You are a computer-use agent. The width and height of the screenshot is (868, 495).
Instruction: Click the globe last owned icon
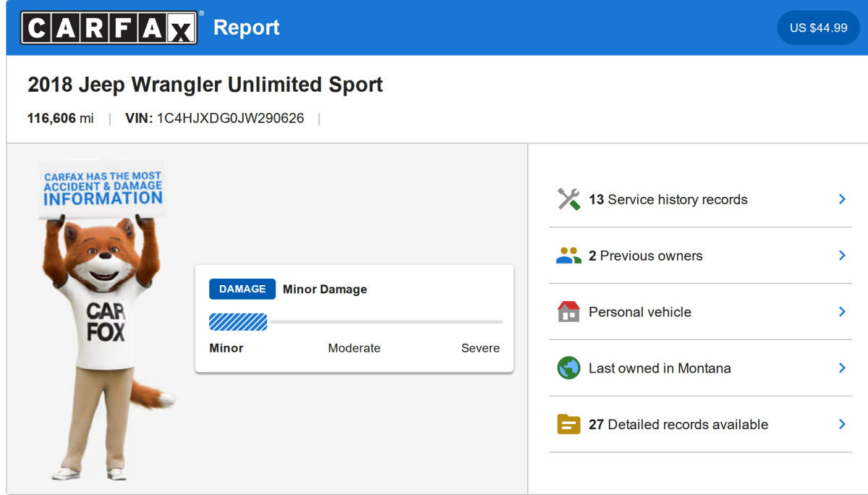click(x=569, y=368)
